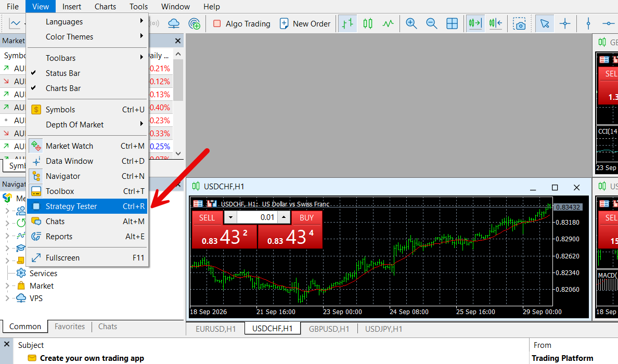
Task: Select the crosshair tool
Action: pos(565,23)
